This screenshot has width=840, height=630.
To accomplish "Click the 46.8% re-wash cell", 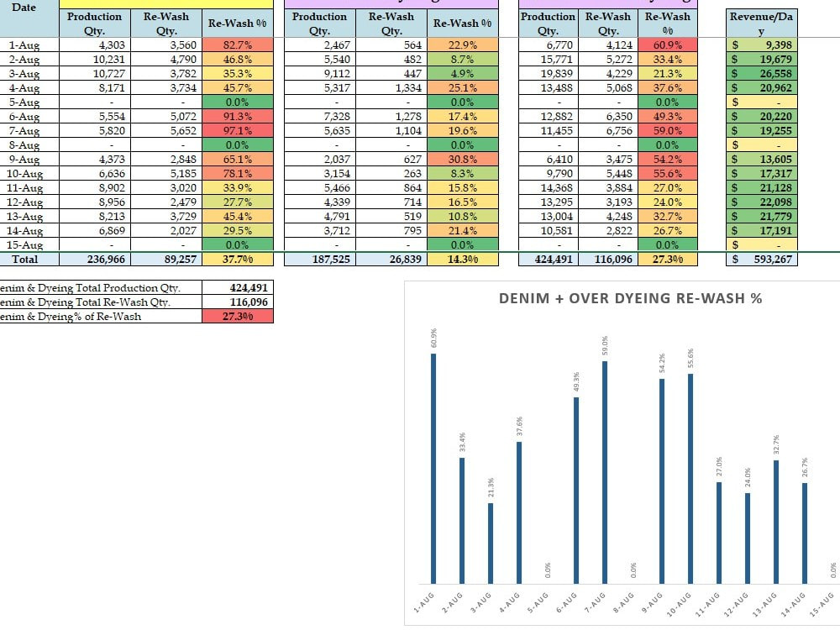I will point(238,59).
